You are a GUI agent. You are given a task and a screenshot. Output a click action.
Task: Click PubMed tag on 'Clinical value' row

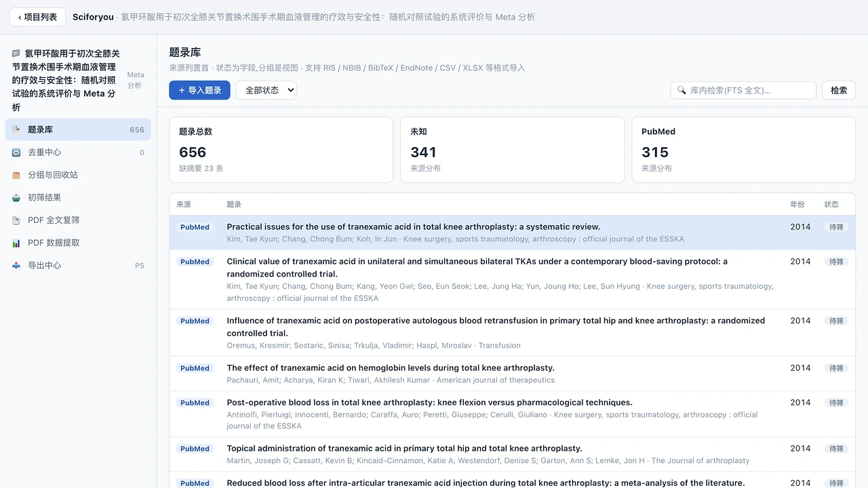195,262
